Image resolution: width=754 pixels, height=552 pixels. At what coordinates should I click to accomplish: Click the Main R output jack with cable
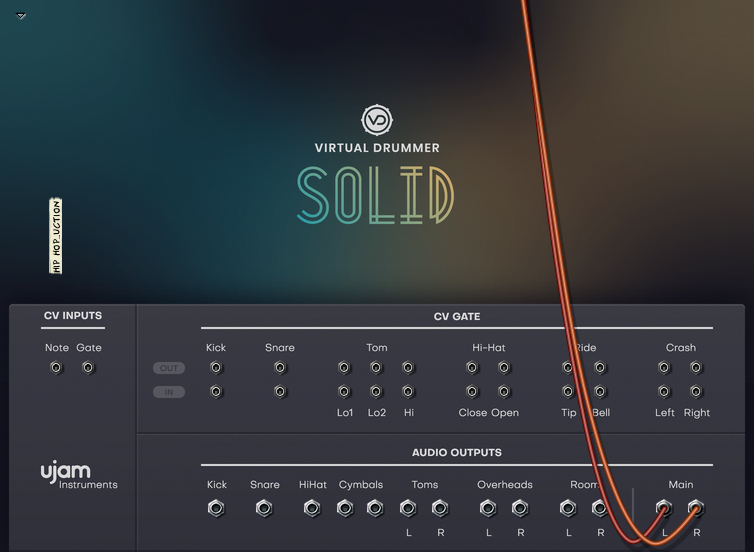tap(696, 508)
